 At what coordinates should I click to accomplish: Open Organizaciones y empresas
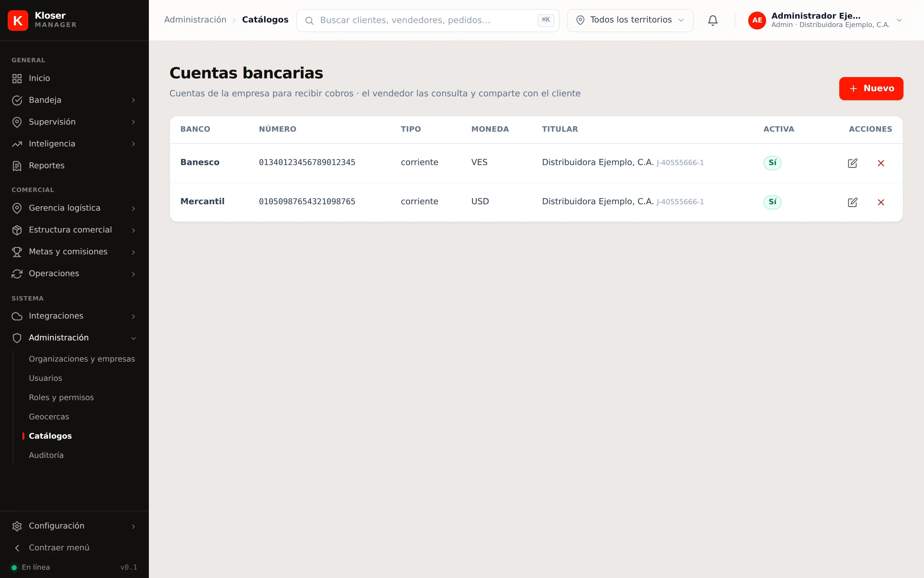(82, 359)
